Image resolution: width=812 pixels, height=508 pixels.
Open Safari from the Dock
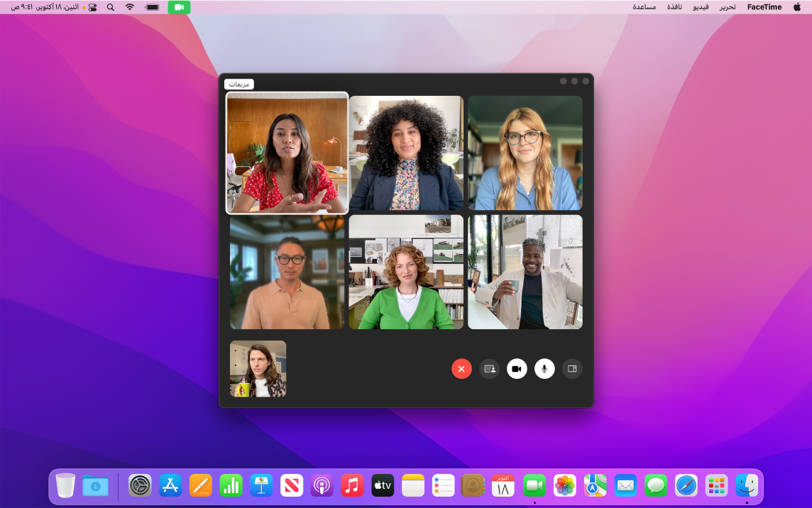[686, 486]
